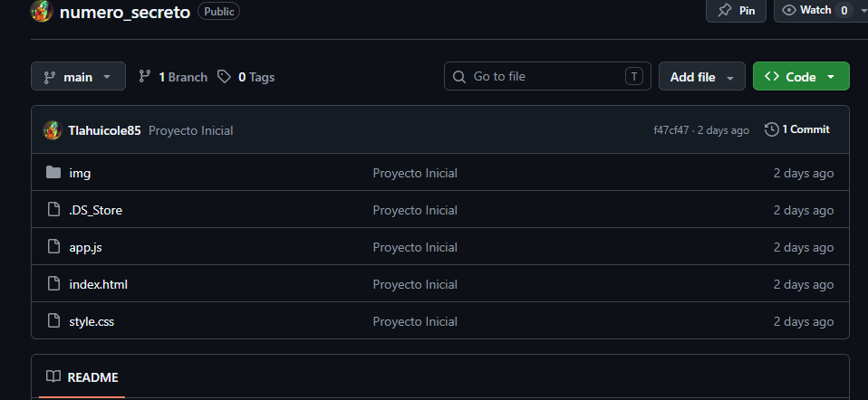Viewport: 868px width, 400px height.
Task: Click the Tlahuicole85 avatar in commit row
Action: pyautogui.click(x=52, y=130)
